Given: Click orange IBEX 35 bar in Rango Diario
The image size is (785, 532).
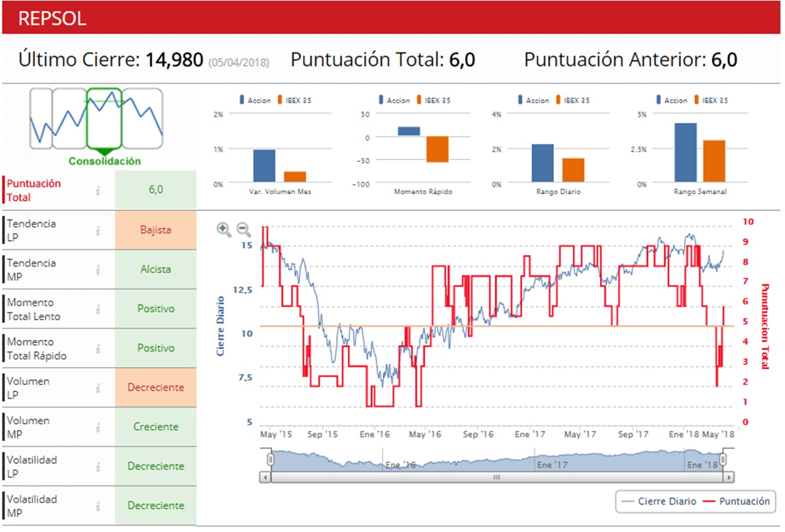Looking at the screenshot, I should click(574, 170).
